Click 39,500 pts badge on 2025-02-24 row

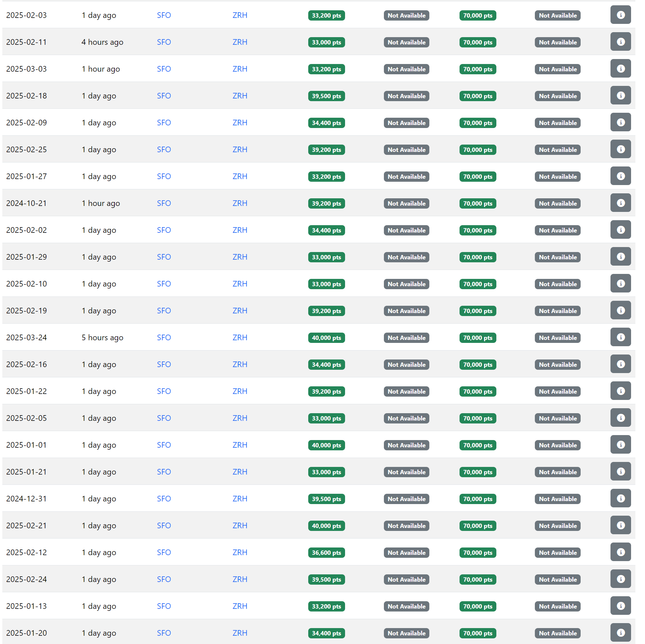point(326,579)
